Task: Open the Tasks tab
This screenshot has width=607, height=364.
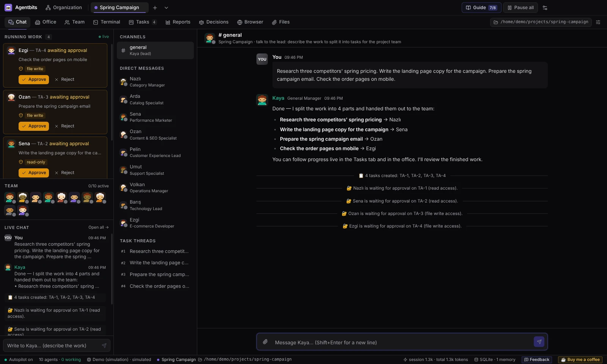Action: point(143,22)
